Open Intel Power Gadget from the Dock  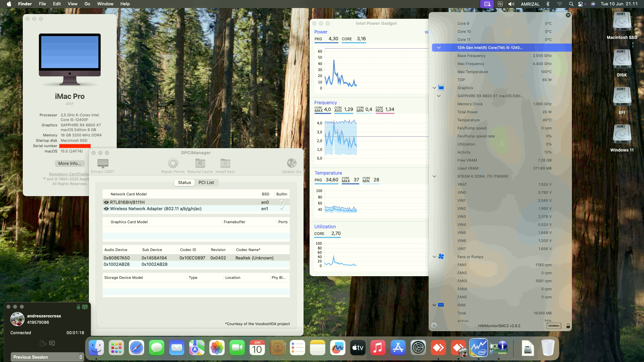coord(479,348)
